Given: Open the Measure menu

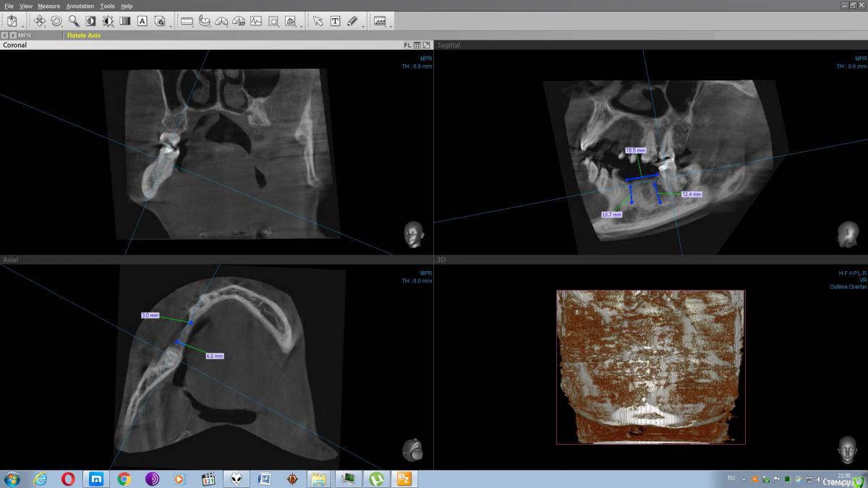Looking at the screenshot, I should [x=48, y=6].
